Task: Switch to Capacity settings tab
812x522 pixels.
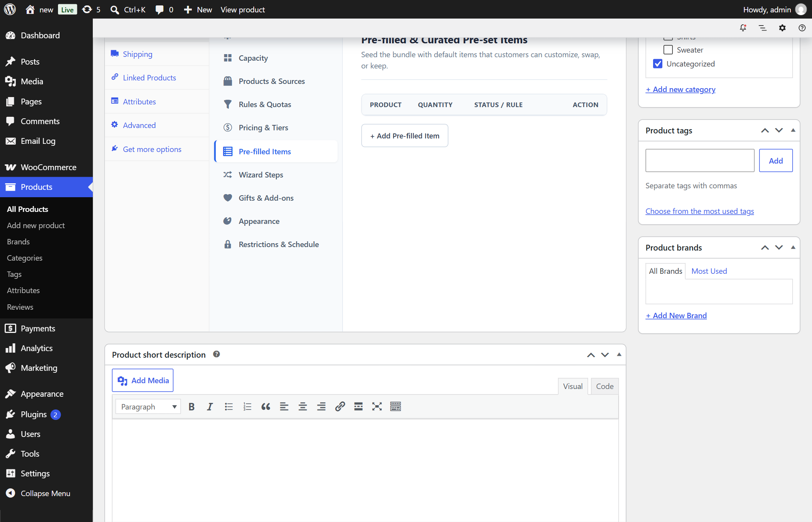Action: [x=276, y=58]
